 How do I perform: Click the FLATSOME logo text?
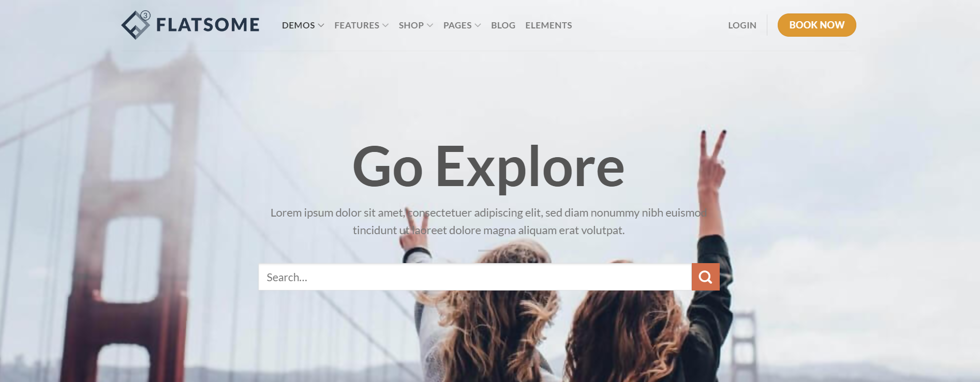click(207, 25)
